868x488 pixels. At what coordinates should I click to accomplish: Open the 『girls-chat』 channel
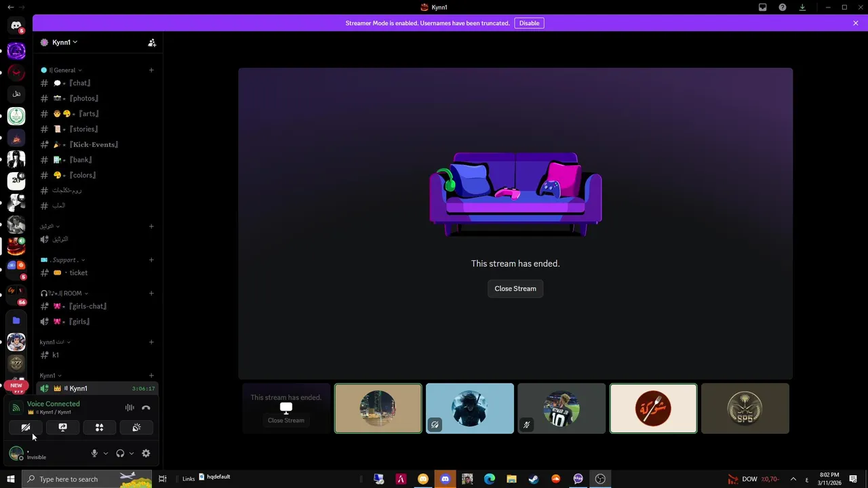[97, 306]
